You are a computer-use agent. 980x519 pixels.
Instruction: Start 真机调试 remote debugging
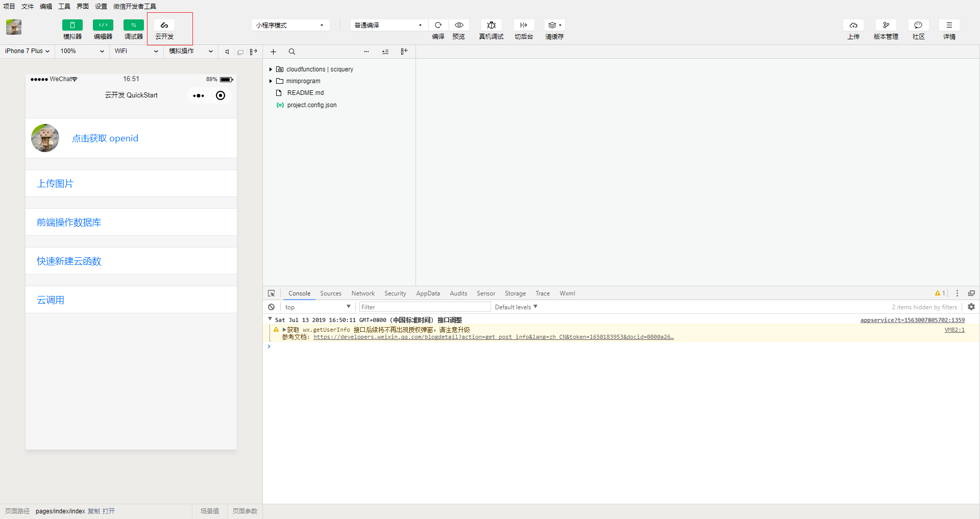[491, 26]
